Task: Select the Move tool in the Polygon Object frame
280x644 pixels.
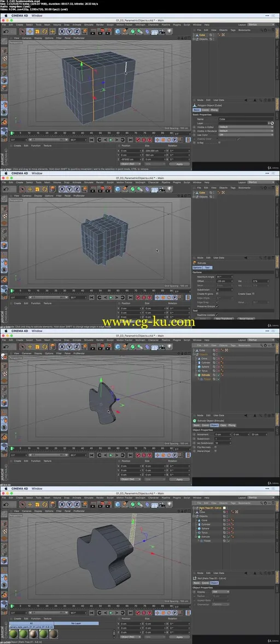Action: point(30,31)
